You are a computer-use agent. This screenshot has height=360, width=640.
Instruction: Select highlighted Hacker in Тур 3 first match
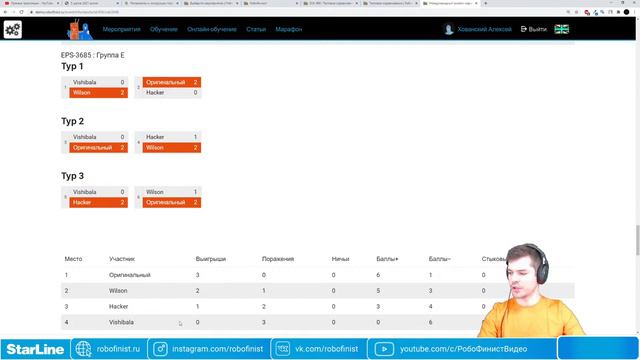[98, 202]
